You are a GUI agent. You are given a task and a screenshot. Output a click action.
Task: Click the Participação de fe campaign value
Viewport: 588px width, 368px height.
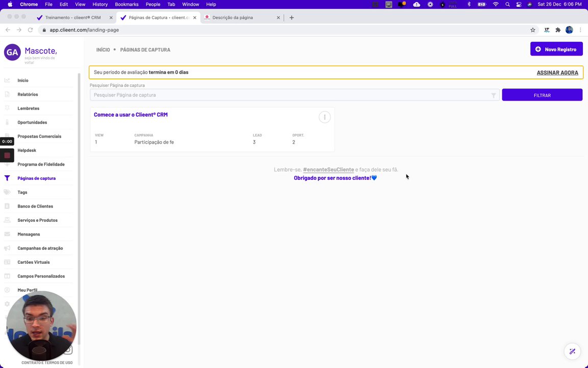pyautogui.click(x=154, y=142)
